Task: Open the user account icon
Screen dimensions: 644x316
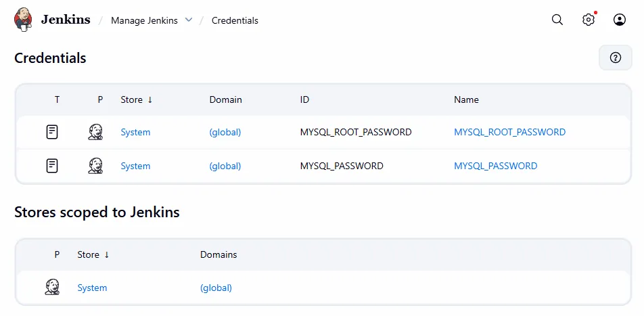Action: tap(619, 20)
